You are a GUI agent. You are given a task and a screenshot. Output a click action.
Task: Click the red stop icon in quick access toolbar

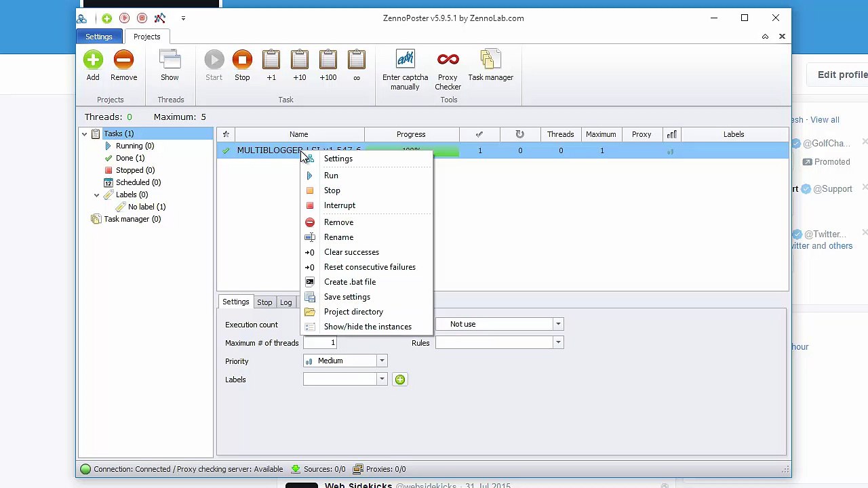[x=142, y=18]
